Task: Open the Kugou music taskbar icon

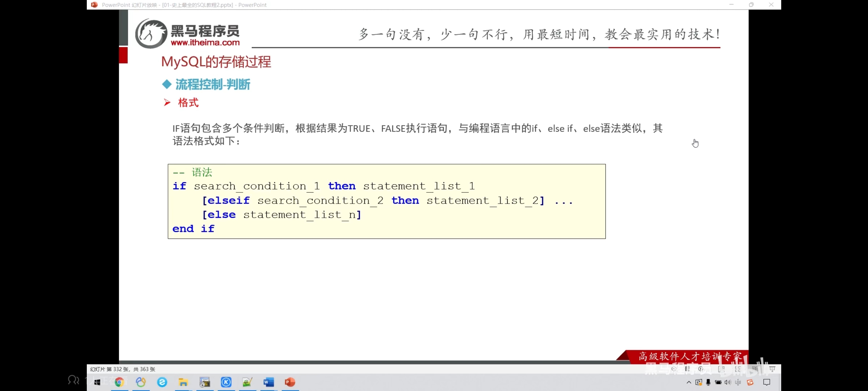Action: tap(226, 382)
